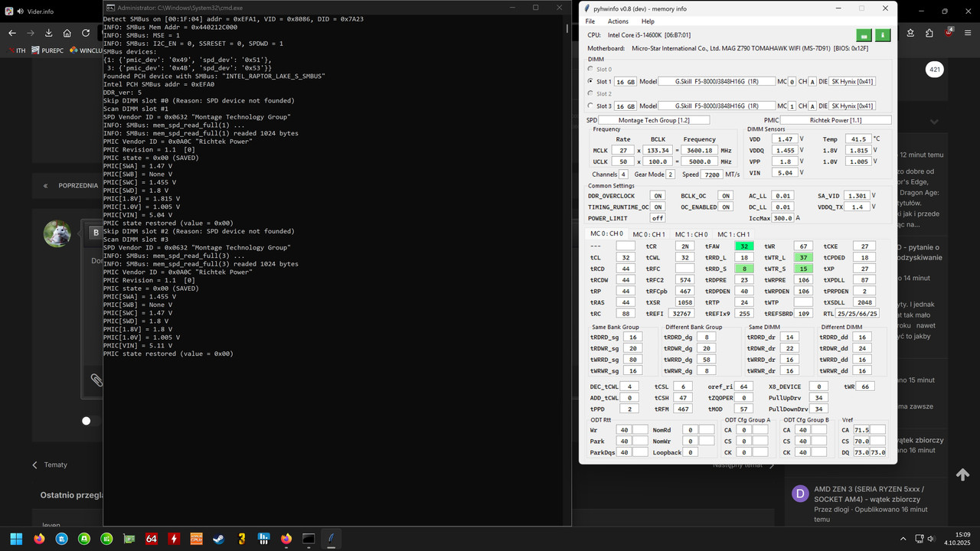Click the tREFI value field 32767

681,314
